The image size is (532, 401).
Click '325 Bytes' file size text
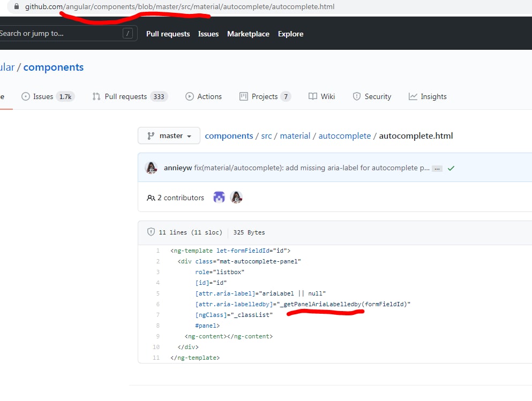point(249,232)
